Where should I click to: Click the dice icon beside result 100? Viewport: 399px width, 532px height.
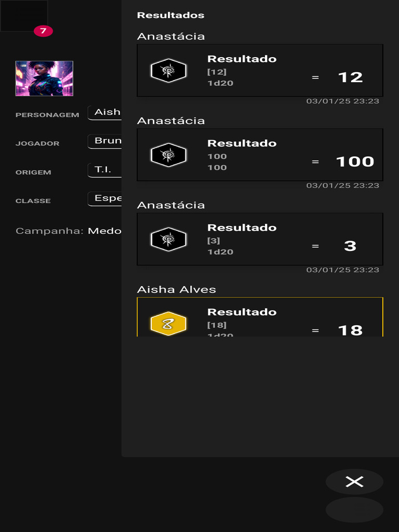[x=168, y=155]
